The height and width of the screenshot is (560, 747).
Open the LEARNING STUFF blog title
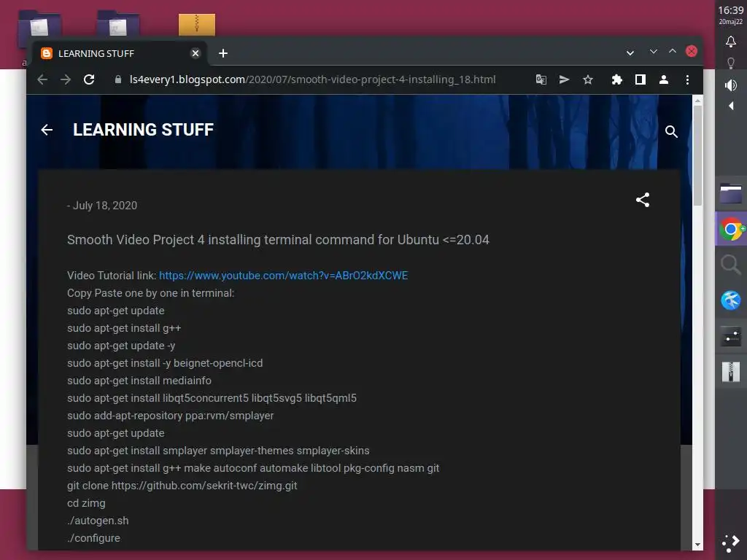tap(144, 130)
